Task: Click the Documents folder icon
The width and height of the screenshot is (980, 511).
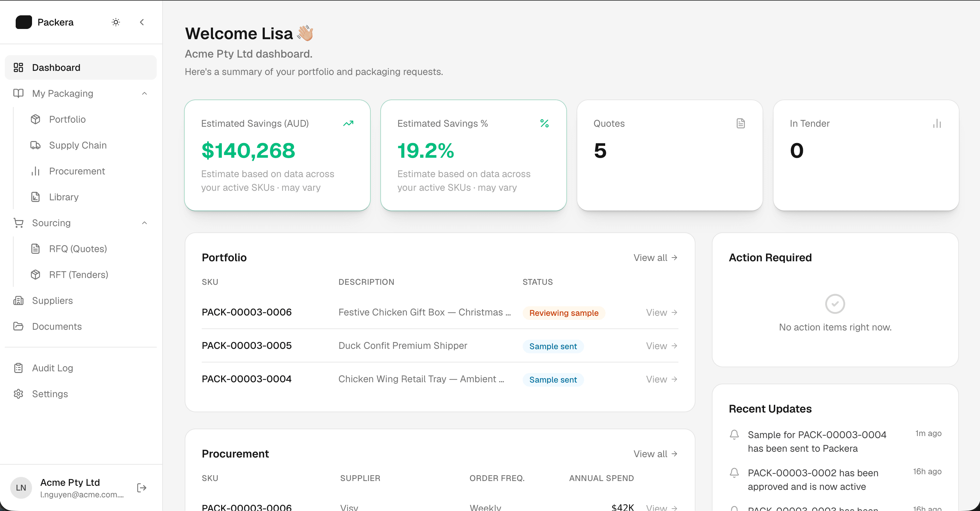Action: pos(18,326)
